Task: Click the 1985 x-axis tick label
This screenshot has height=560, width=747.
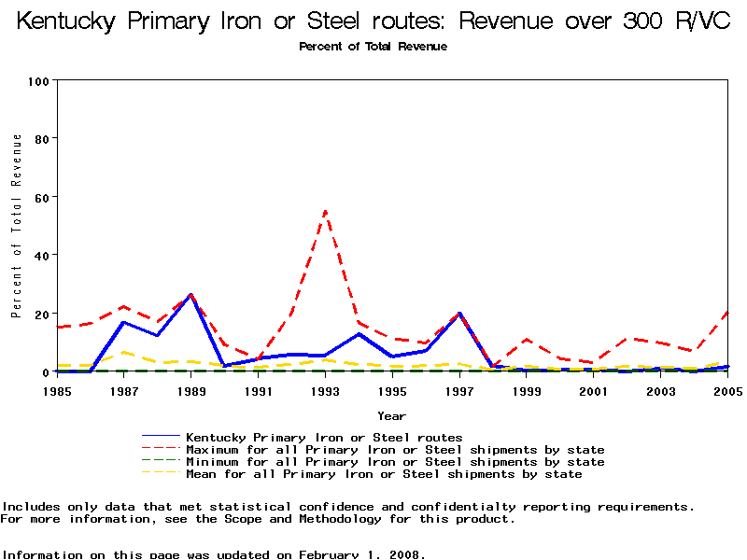Action: click(57, 390)
